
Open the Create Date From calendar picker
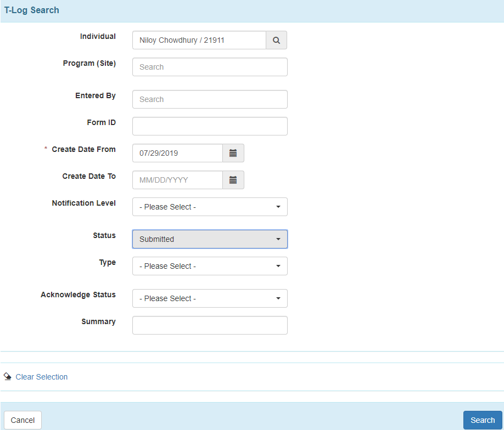click(x=233, y=153)
